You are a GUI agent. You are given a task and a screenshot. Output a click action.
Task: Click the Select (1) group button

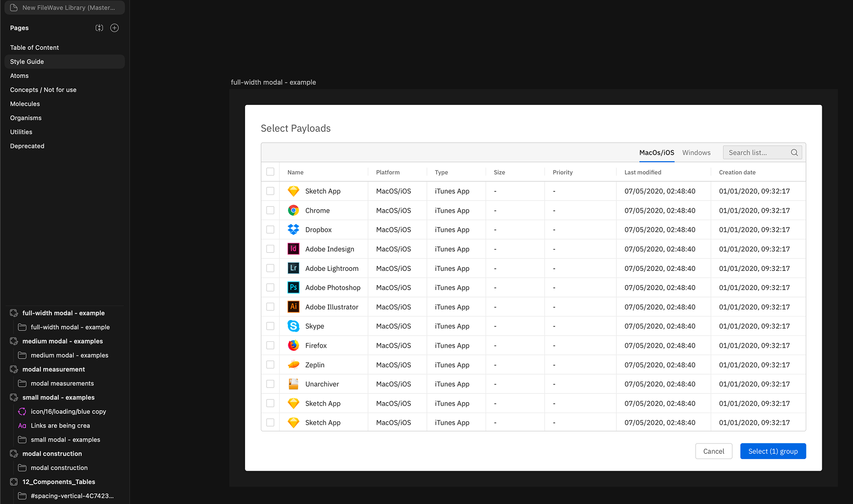click(x=773, y=451)
